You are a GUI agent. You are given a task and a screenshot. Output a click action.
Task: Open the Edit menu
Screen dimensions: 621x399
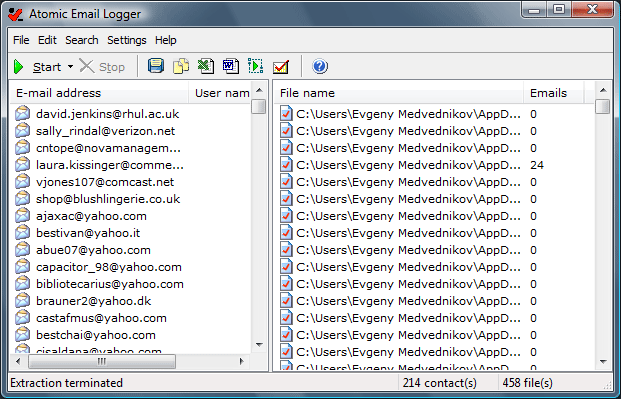[x=47, y=40]
